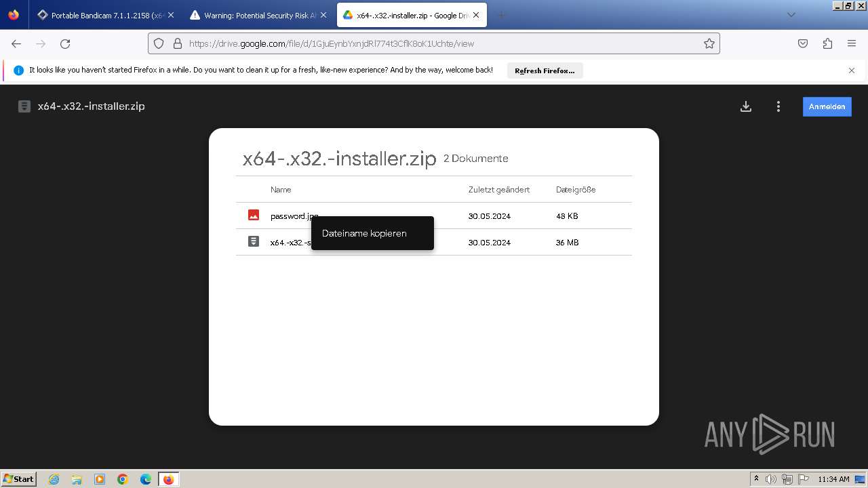The height and width of the screenshot is (488, 868).
Task: Click the 2 Dokumente count label
Action: [x=476, y=159]
